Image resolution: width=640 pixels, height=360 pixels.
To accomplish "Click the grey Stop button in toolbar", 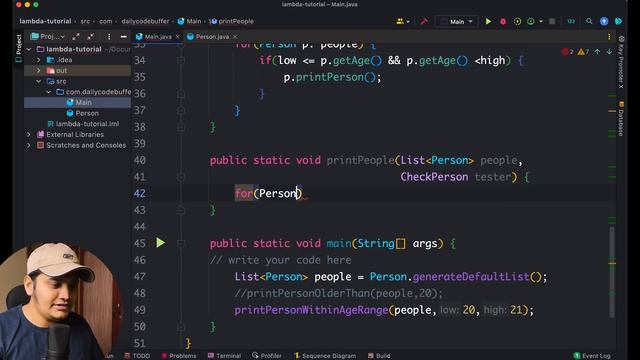I will click(552, 21).
